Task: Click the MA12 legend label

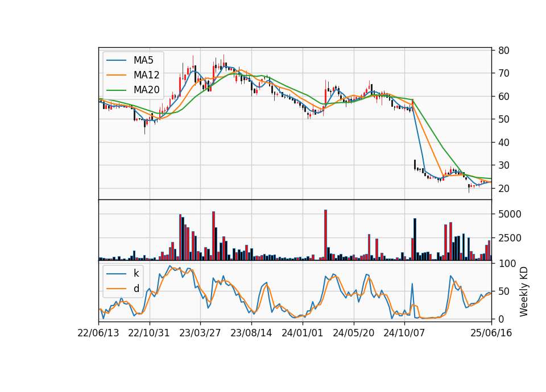Action: tap(146, 75)
